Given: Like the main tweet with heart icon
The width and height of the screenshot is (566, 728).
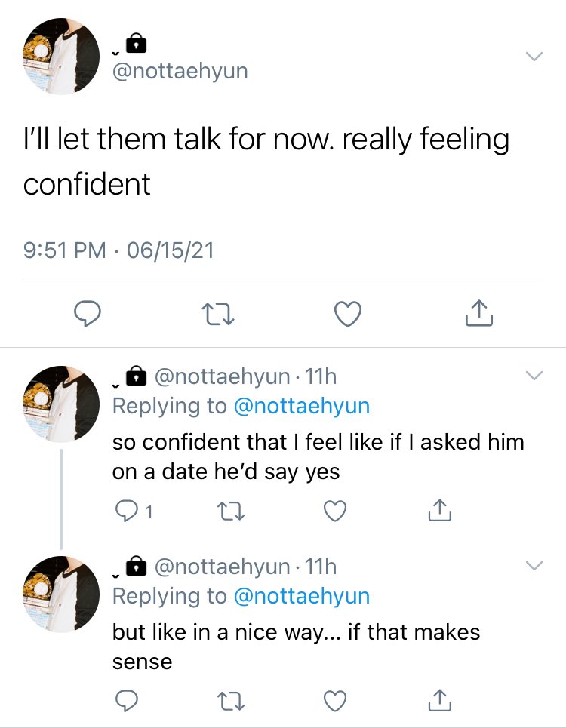Looking at the screenshot, I should (x=348, y=314).
